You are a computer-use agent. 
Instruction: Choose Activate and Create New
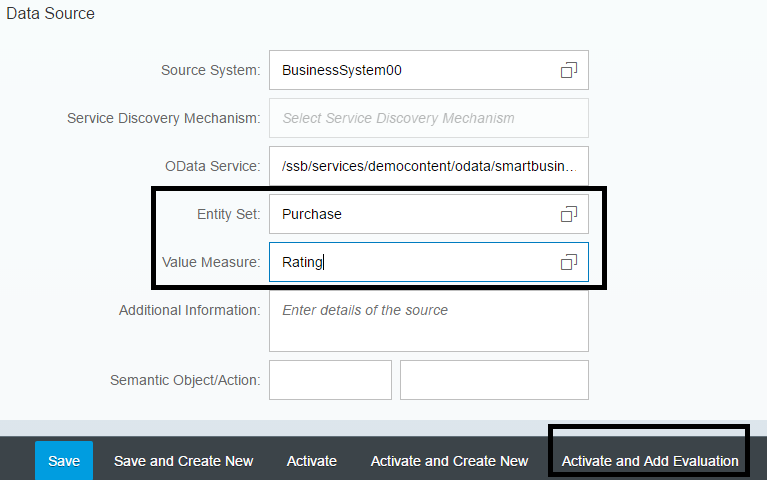pyautogui.click(x=449, y=461)
